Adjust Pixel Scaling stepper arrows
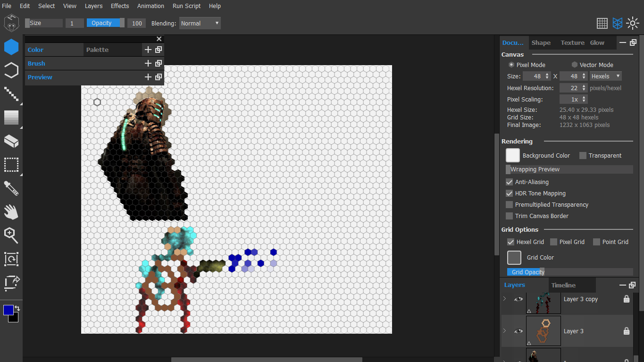 pyautogui.click(x=584, y=99)
